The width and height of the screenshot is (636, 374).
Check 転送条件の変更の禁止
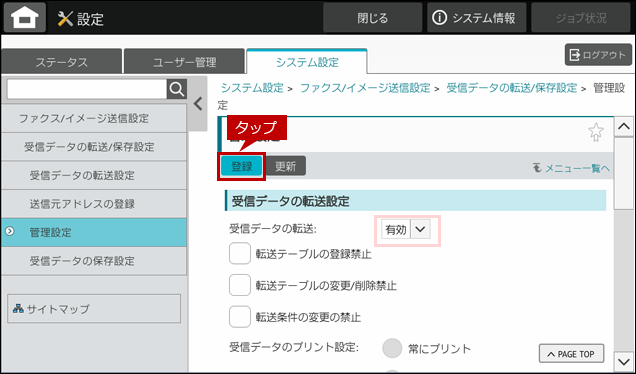(x=240, y=317)
